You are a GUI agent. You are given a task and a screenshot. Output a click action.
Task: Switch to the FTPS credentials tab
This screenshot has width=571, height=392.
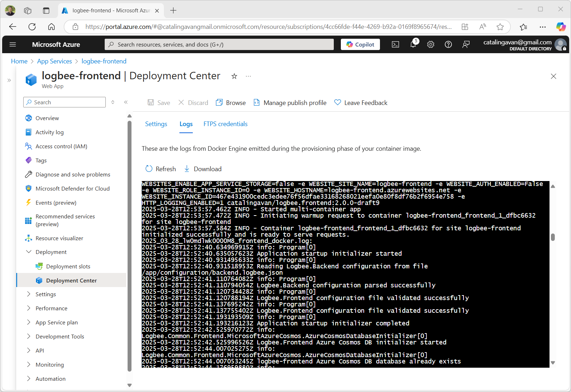pos(225,124)
